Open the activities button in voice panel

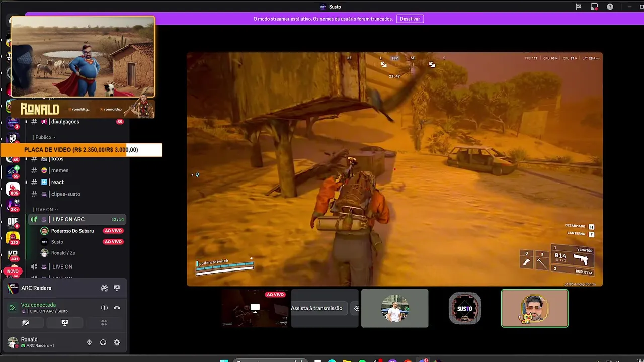pyautogui.click(x=104, y=323)
